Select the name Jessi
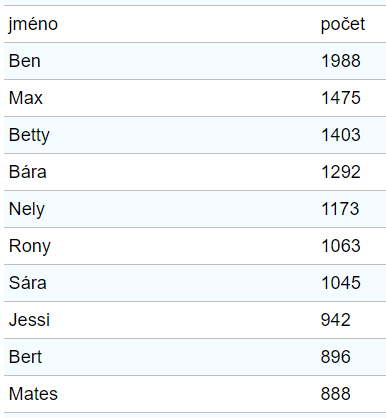The image size is (386, 418). [x=29, y=320]
